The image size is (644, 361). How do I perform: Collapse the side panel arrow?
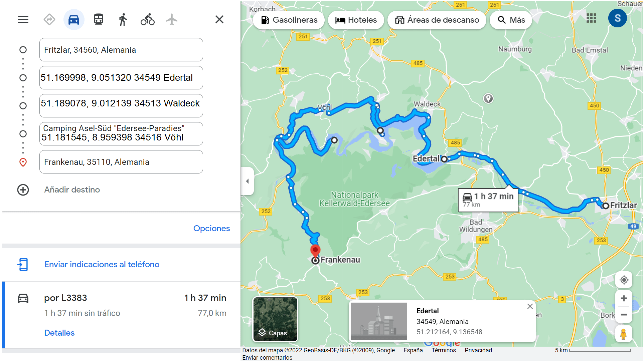tap(247, 181)
